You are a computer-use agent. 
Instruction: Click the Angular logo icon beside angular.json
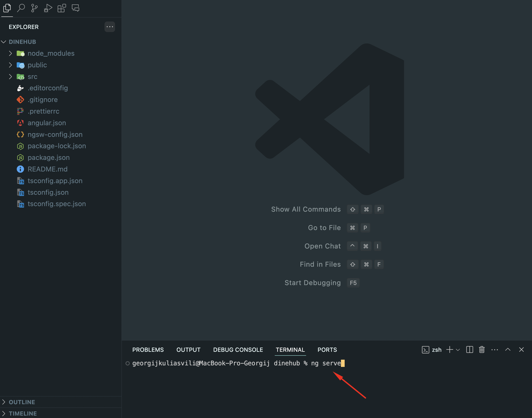(20, 123)
